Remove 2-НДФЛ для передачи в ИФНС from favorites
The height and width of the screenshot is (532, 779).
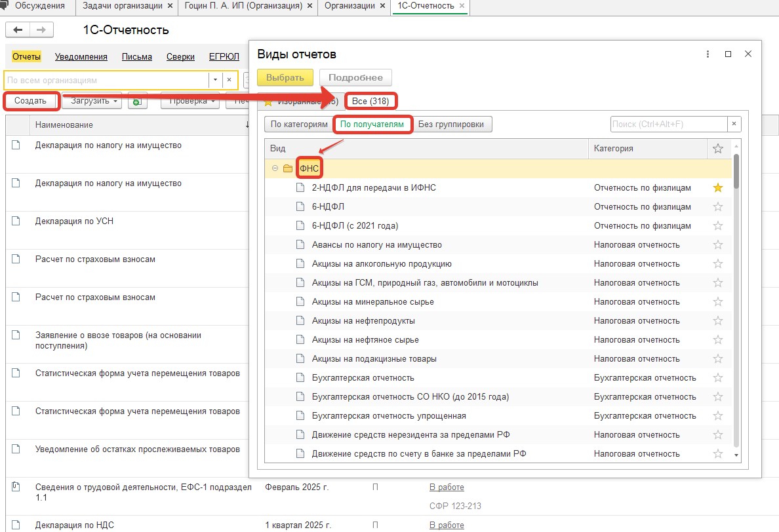pyautogui.click(x=717, y=188)
